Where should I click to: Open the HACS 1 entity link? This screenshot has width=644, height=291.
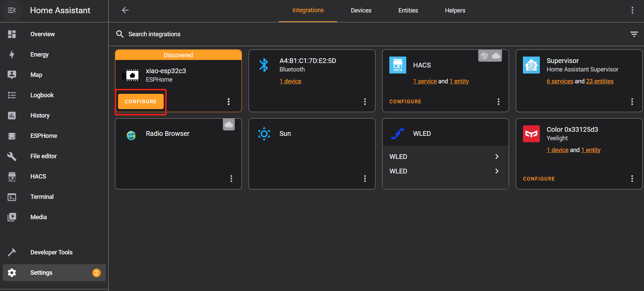459,81
